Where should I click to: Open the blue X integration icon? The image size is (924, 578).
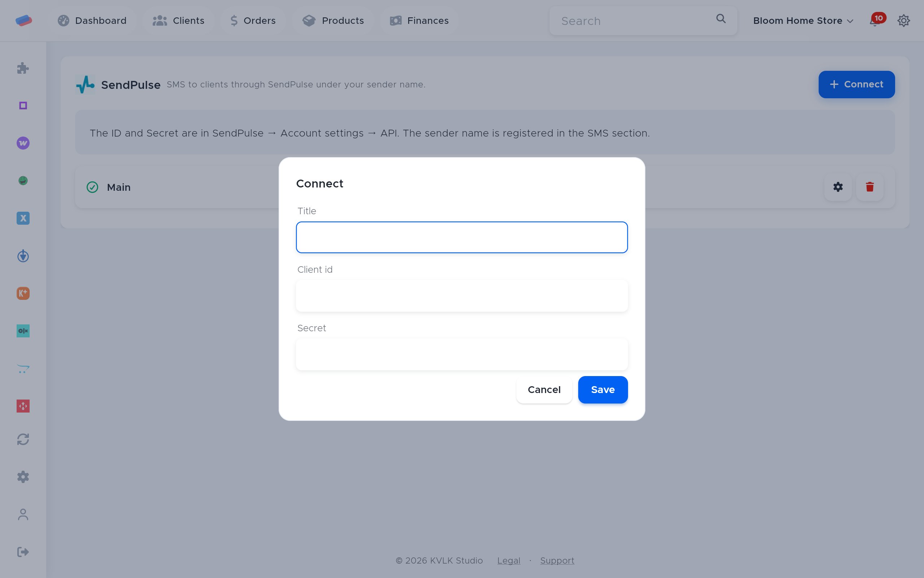(x=23, y=218)
